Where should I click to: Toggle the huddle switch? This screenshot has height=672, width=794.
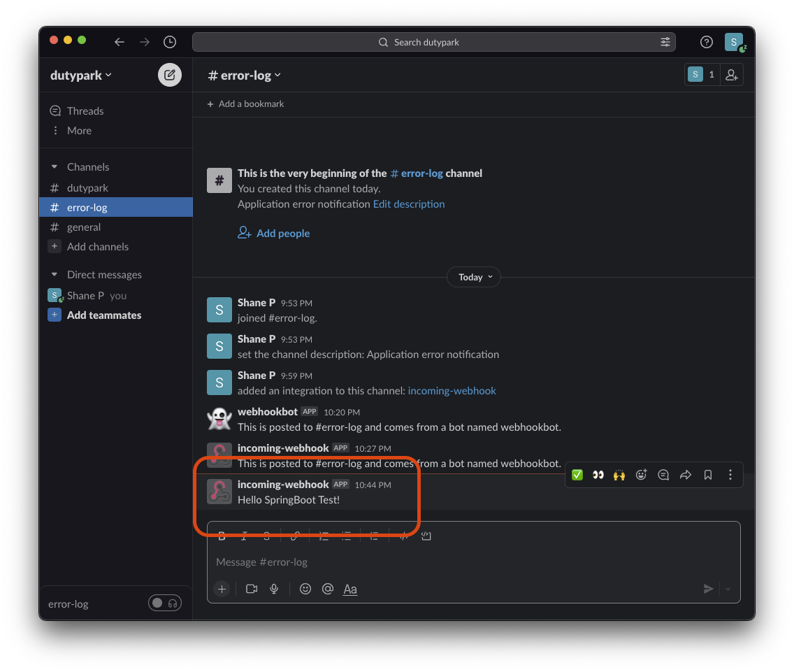click(164, 603)
